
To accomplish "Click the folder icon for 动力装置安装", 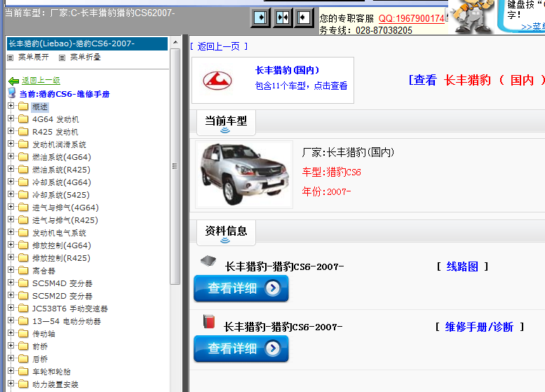I will [23, 384].
